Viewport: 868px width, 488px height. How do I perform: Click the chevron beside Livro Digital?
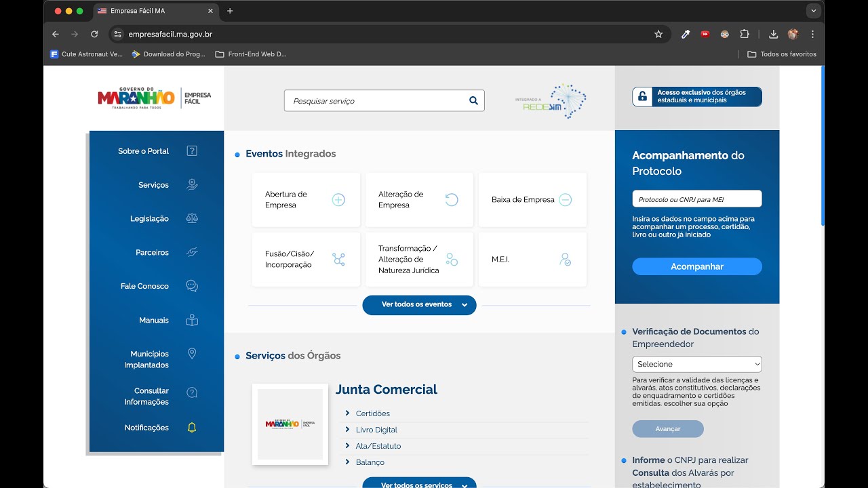point(347,429)
